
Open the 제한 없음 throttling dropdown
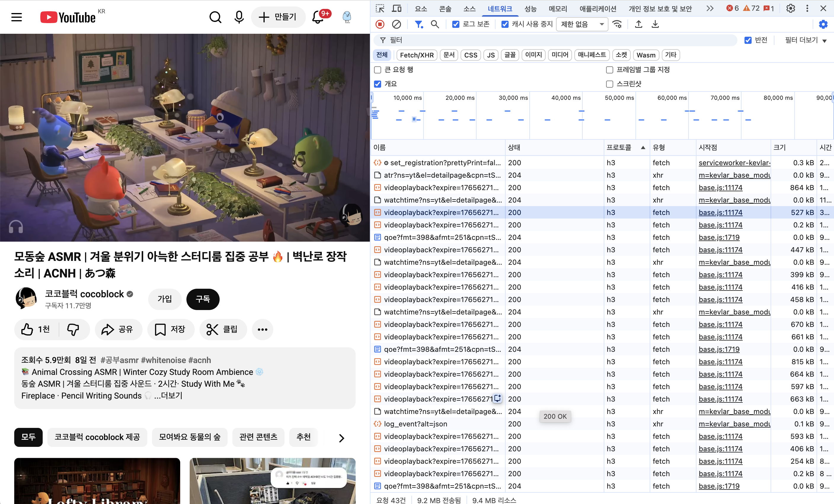coord(582,24)
